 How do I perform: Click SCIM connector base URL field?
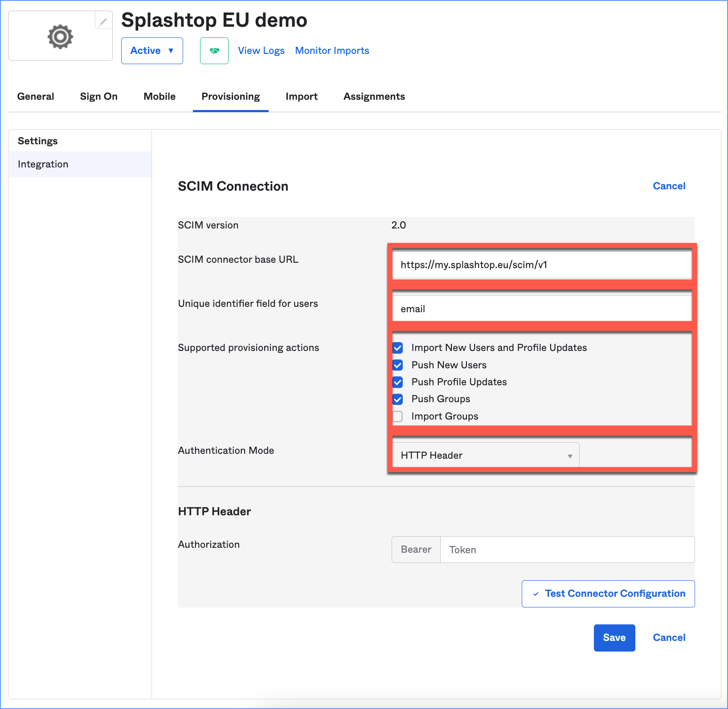[x=542, y=265]
